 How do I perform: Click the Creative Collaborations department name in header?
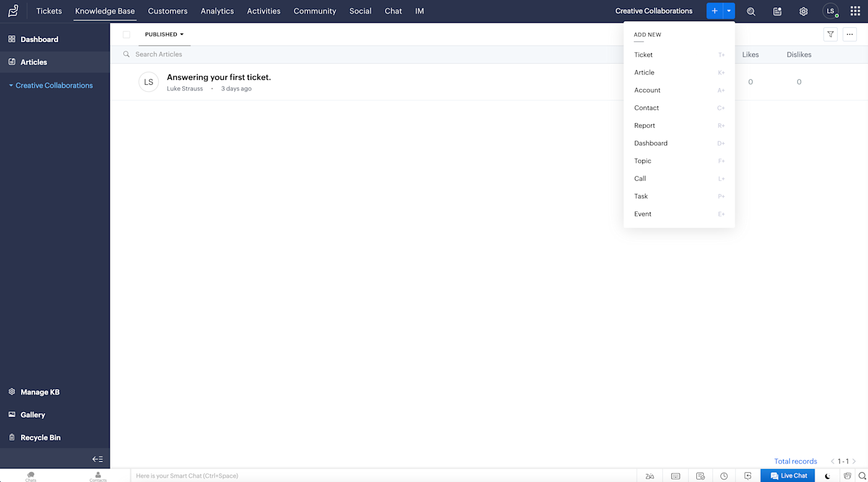tap(653, 11)
